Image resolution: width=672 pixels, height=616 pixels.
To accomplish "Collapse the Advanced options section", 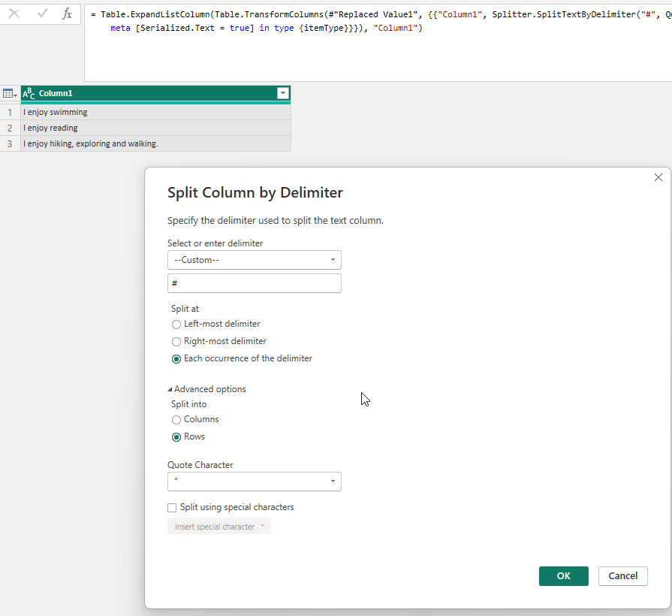I will coord(206,389).
